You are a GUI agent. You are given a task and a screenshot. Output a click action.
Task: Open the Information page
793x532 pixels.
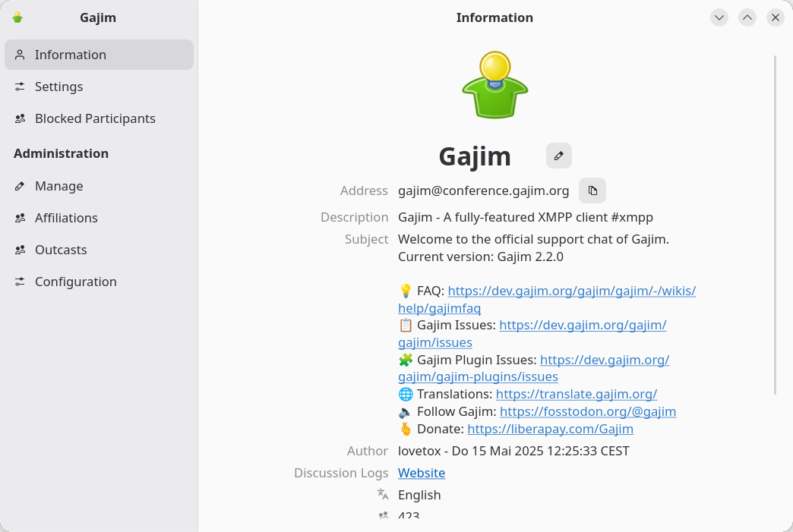coord(99,55)
